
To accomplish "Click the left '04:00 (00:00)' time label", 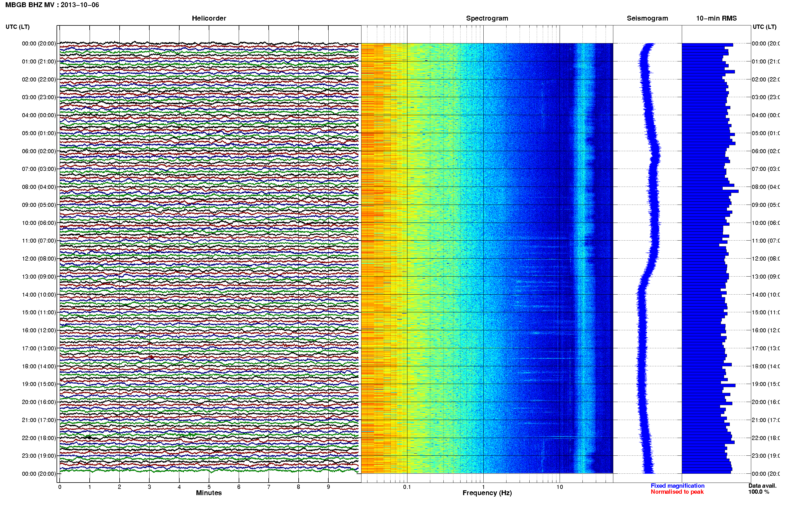I will click(x=39, y=115).
